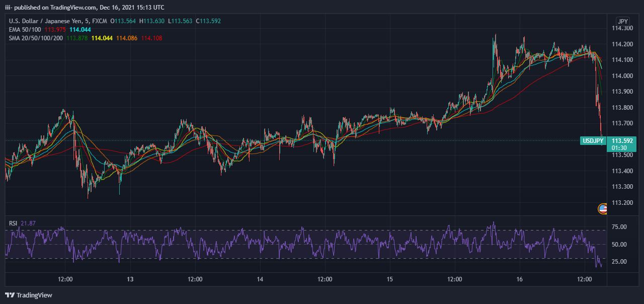Click the 113.700 price axis label
The height and width of the screenshot is (304, 644).
pos(622,123)
